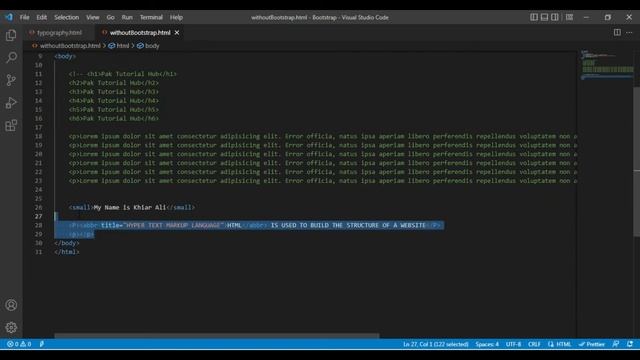
Task: Open the Go menu
Action: tap(111, 17)
